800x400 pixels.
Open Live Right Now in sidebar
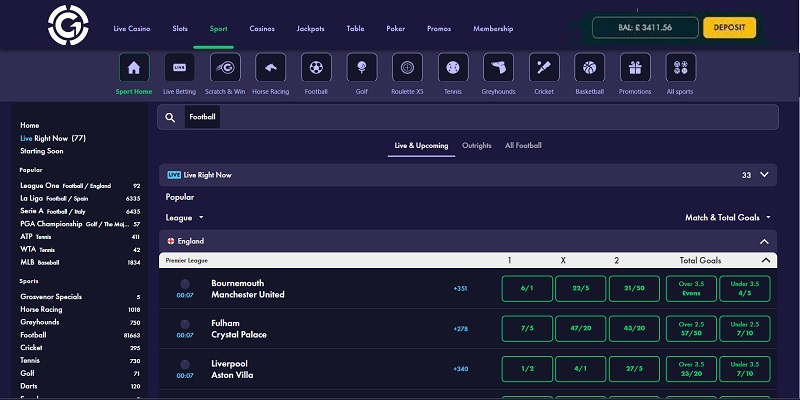click(53, 138)
